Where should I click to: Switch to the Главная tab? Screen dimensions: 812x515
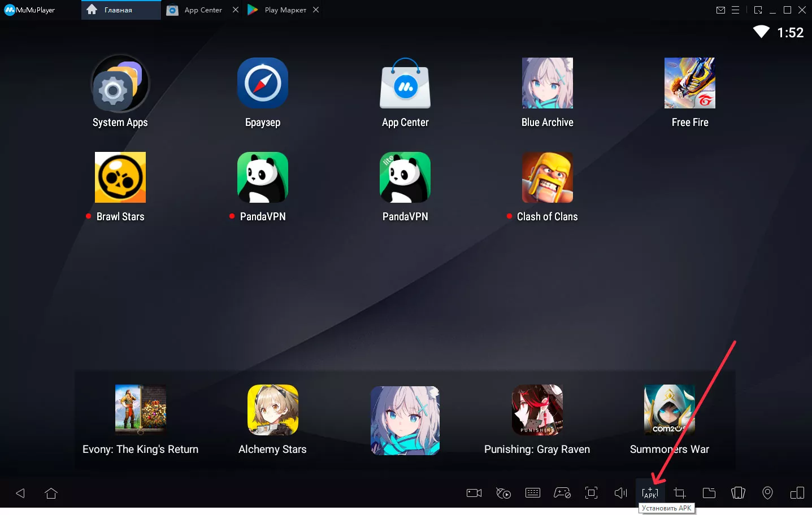coord(121,10)
